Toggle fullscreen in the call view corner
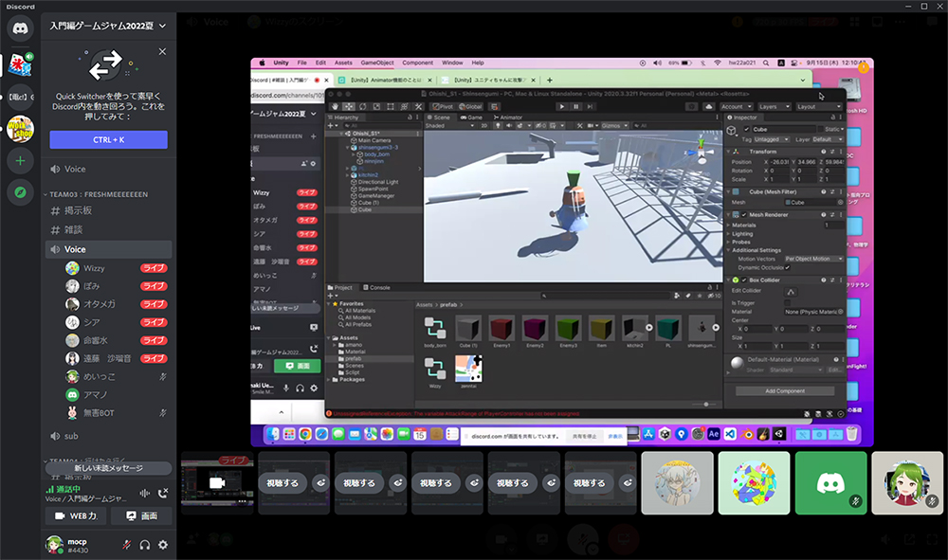Screen dimensions: 948x560 pyautogui.click(x=930, y=539)
